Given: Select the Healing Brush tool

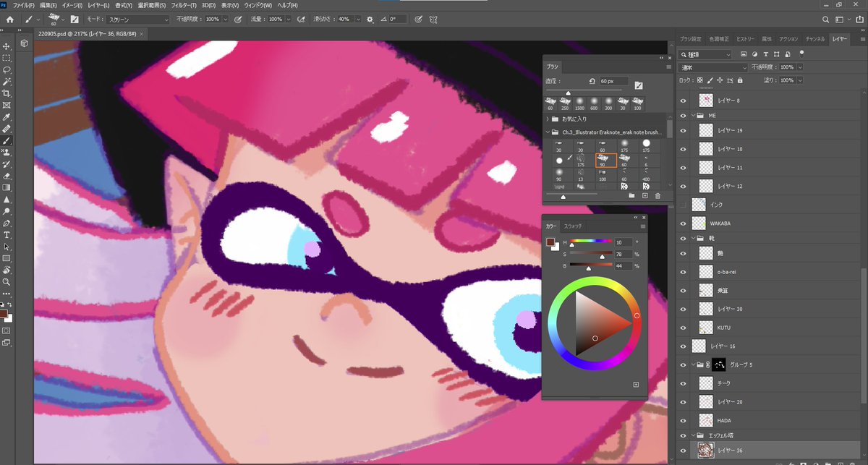Looking at the screenshot, I should pyautogui.click(x=7, y=129).
